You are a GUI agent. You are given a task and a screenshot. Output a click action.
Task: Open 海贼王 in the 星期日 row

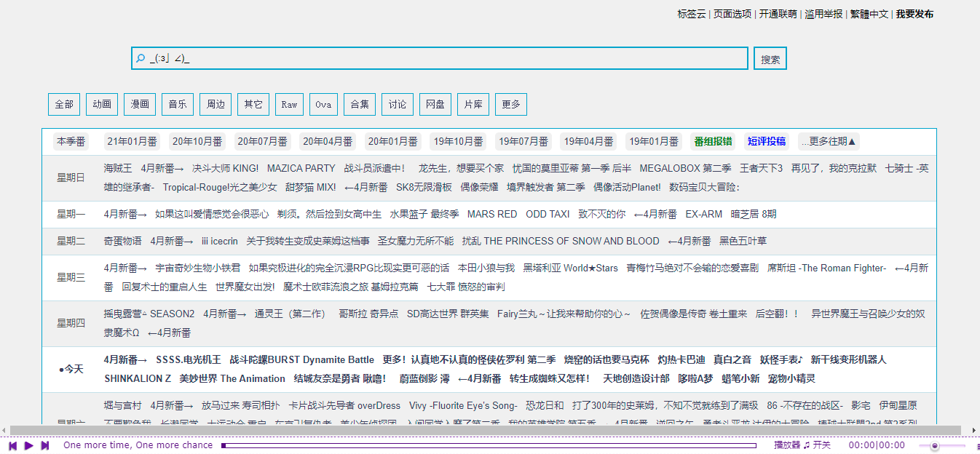[118, 168]
